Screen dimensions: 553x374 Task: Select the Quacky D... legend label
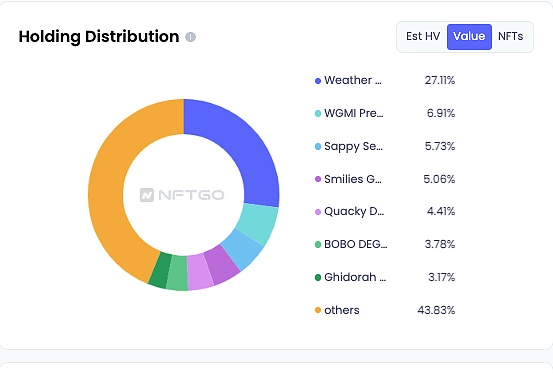(x=354, y=211)
